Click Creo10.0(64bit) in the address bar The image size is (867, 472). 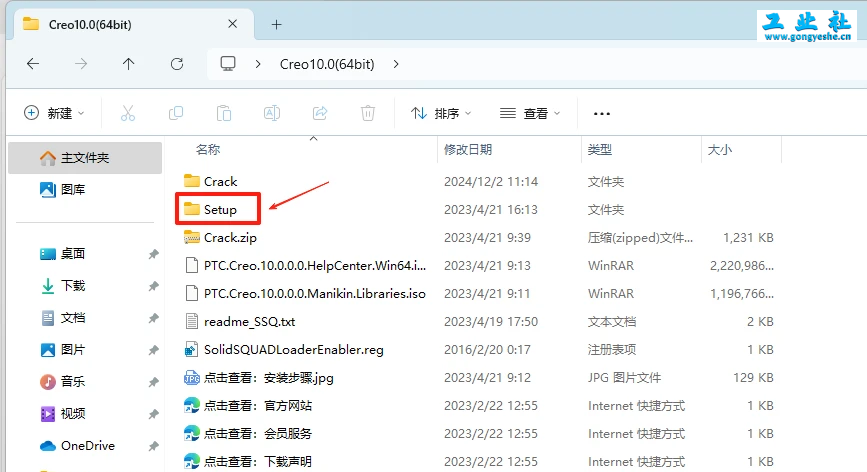(x=327, y=64)
